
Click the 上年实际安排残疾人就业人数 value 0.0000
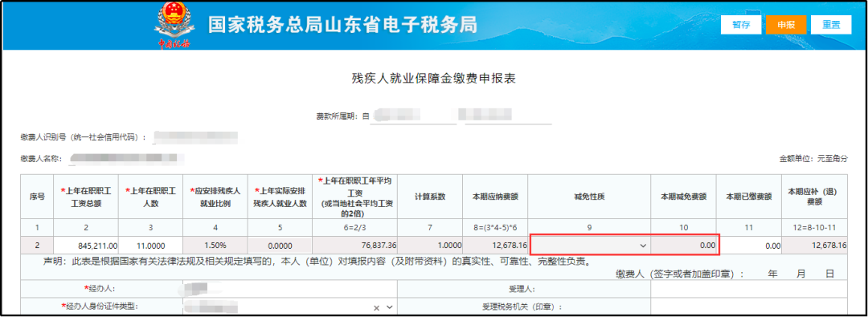pyautogui.click(x=280, y=245)
